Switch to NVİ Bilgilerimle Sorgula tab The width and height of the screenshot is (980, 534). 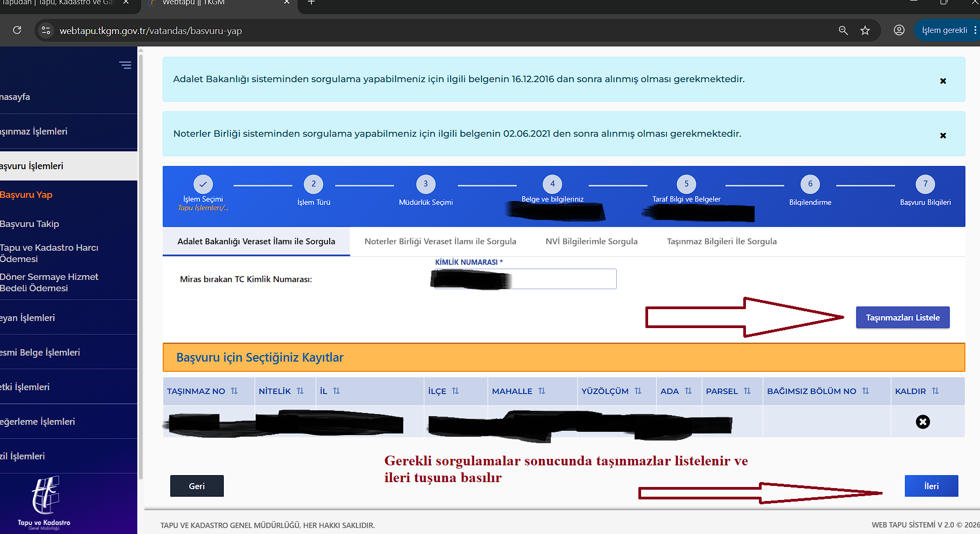click(x=592, y=242)
